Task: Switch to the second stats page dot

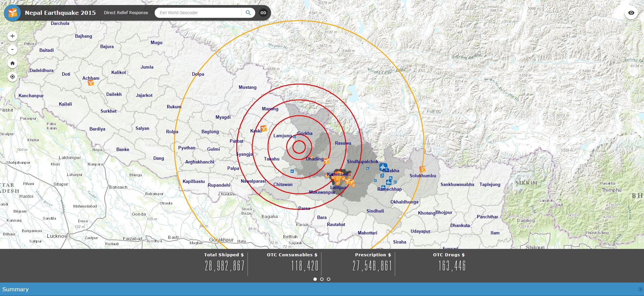Action: pyautogui.click(x=322, y=279)
